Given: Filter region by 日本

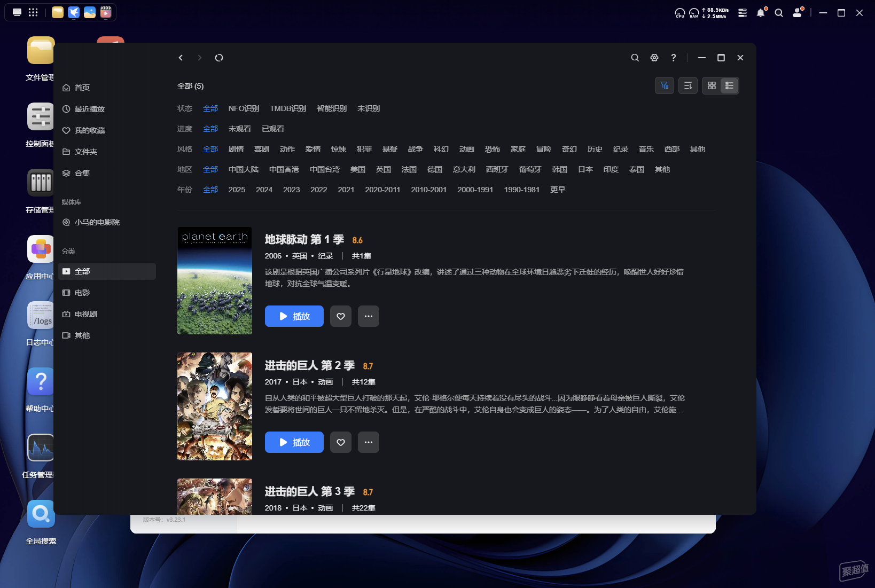Looking at the screenshot, I should (585, 169).
